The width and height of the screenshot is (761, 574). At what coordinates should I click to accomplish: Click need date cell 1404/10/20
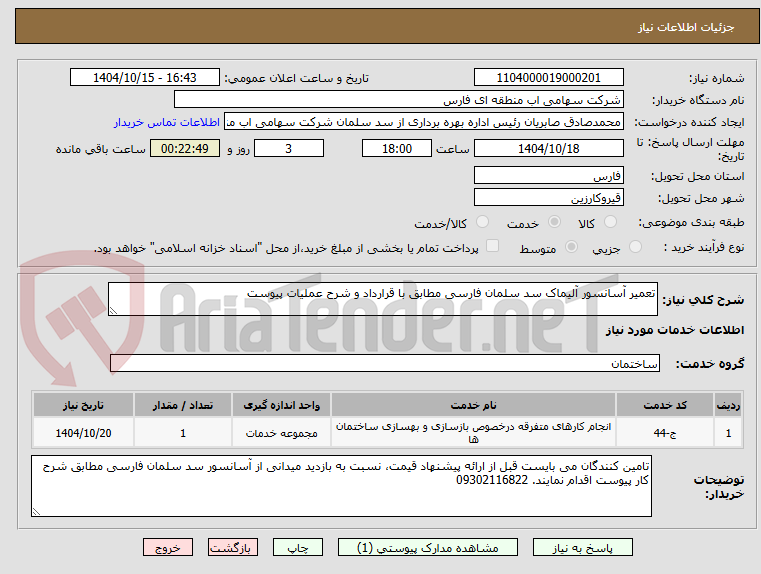83,433
